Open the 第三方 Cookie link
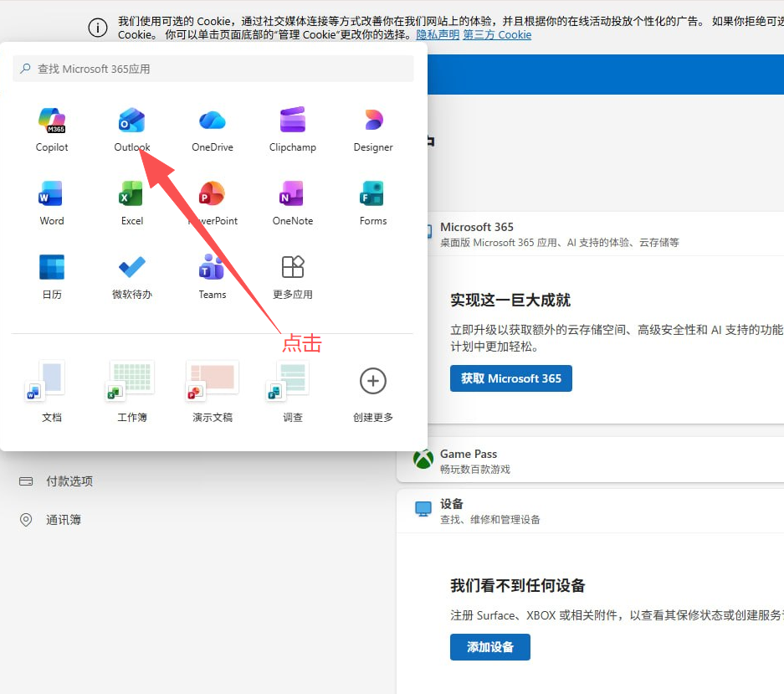 (497, 34)
